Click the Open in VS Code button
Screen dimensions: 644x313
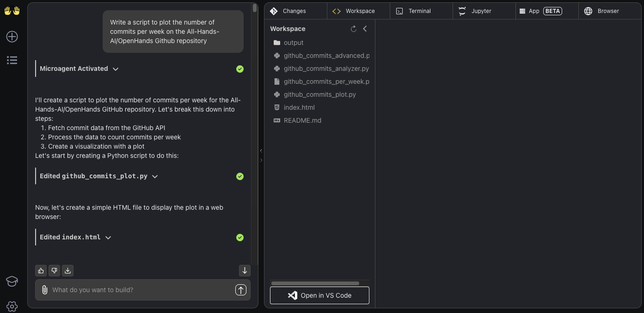pos(319,295)
